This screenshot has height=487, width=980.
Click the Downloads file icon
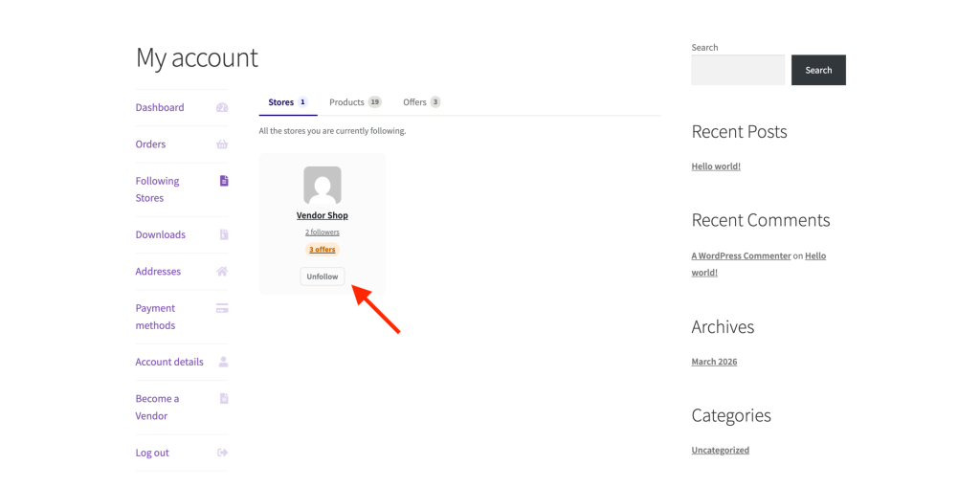[x=224, y=234]
